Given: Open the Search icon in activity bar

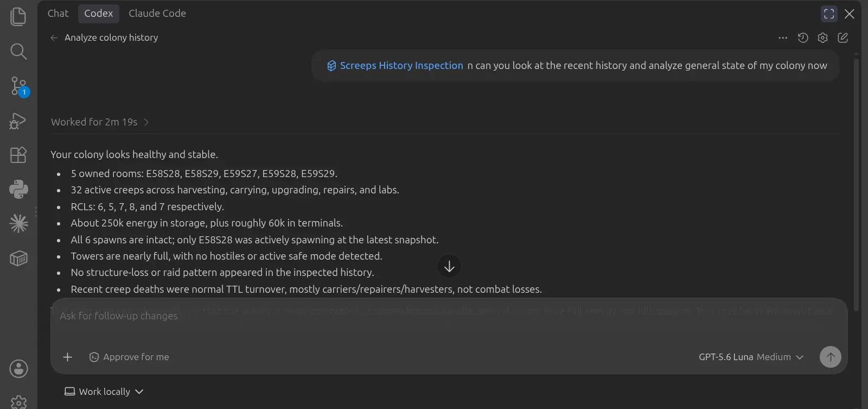Looking at the screenshot, I should 18,52.
